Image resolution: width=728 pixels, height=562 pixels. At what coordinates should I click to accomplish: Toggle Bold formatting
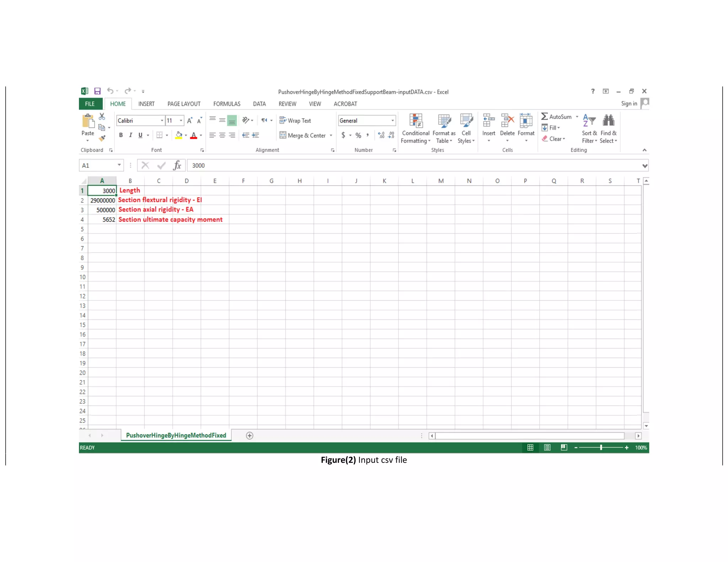121,135
